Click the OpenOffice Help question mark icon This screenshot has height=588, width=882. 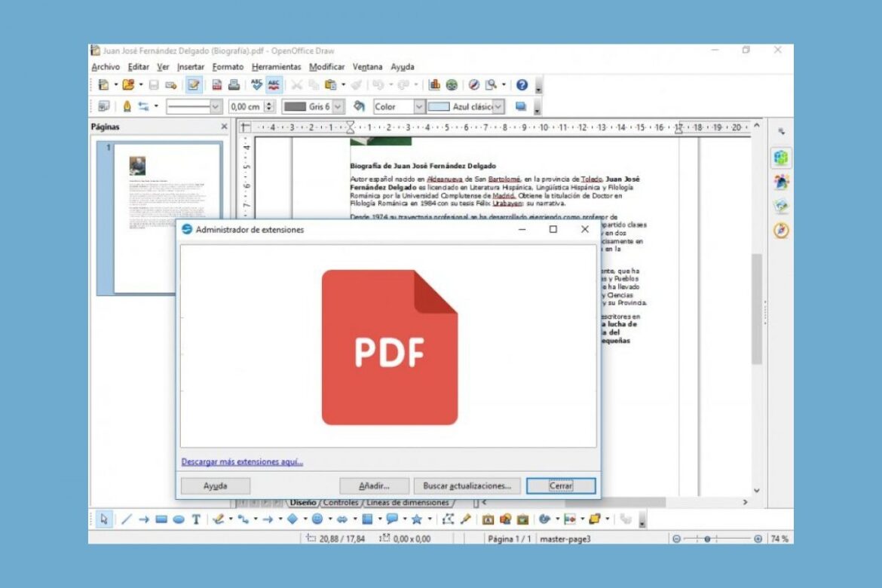(x=522, y=85)
